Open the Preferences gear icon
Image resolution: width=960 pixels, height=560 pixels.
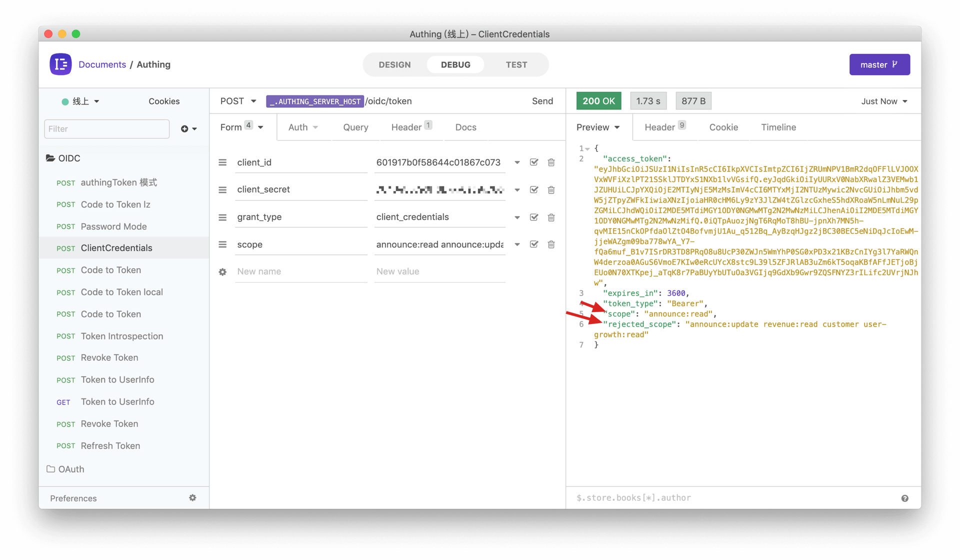click(x=192, y=498)
